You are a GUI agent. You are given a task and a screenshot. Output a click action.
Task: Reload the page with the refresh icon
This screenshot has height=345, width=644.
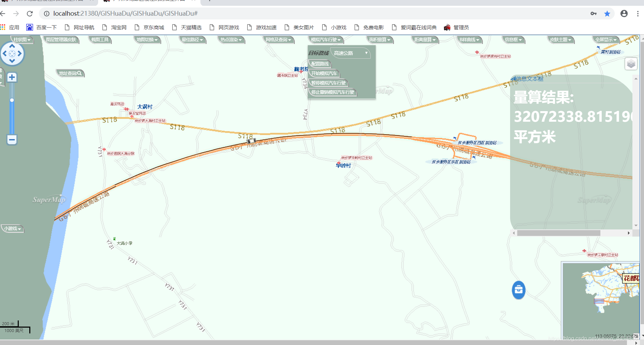(30, 13)
